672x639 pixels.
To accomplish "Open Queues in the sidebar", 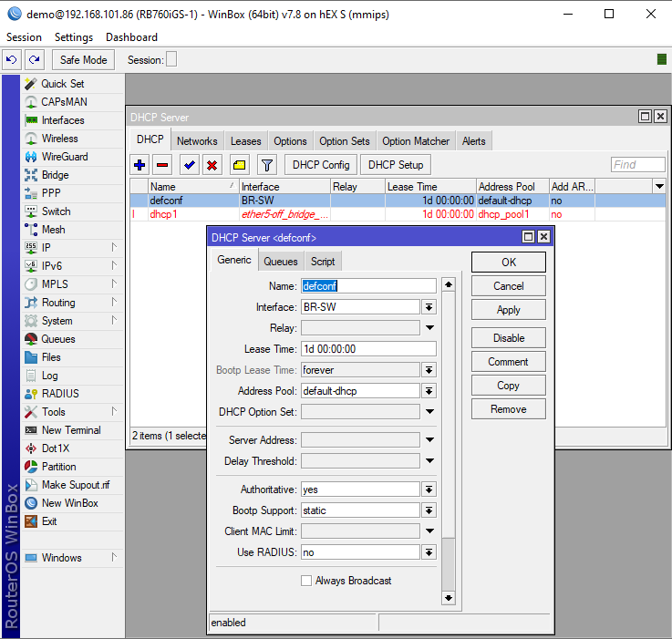I will tap(72, 339).
